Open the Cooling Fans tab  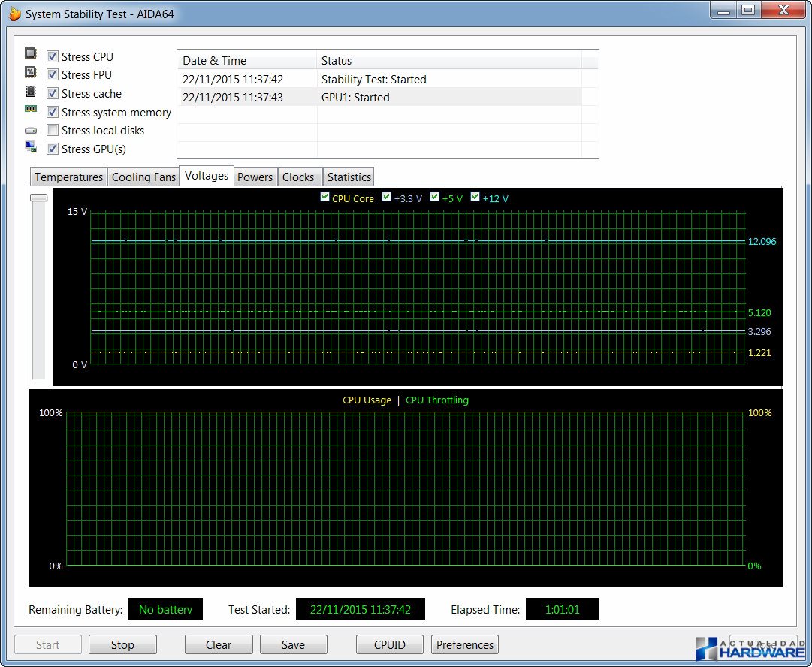pyautogui.click(x=143, y=177)
